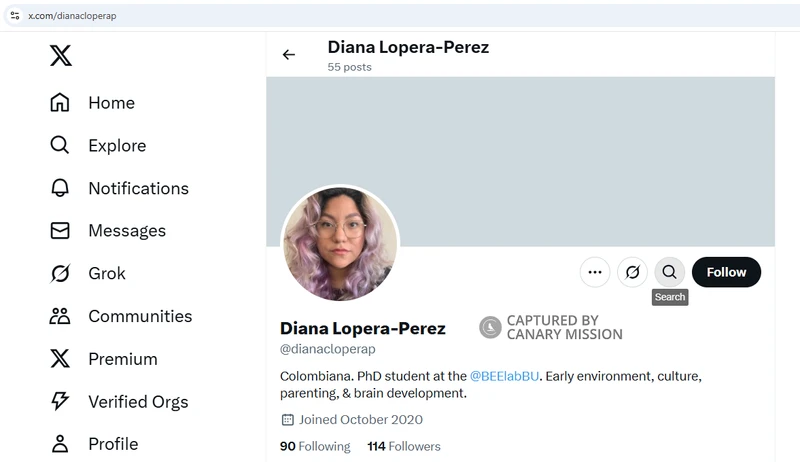The height and width of the screenshot is (462, 800).
Task: Open the 90 Following list
Action: pos(315,446)
